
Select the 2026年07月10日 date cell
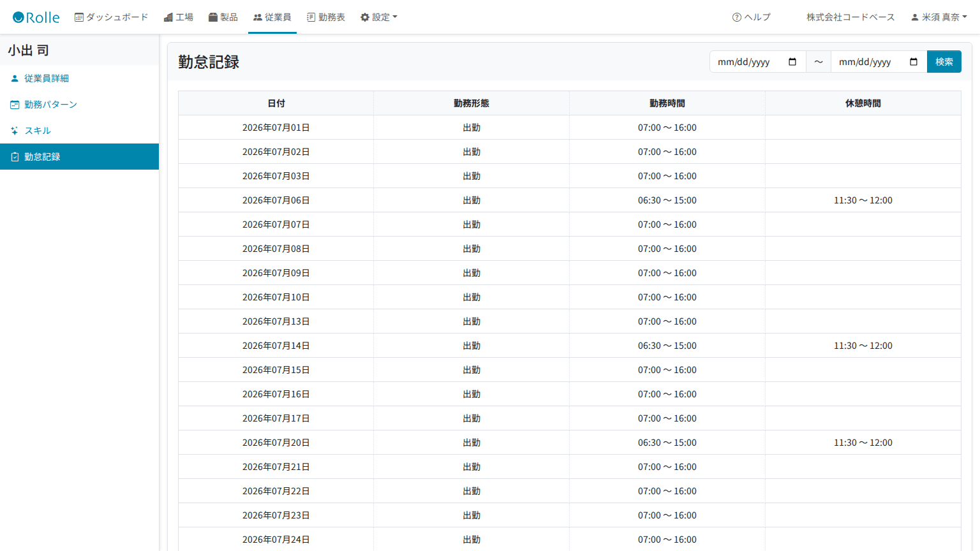click(x=276, y=297)
